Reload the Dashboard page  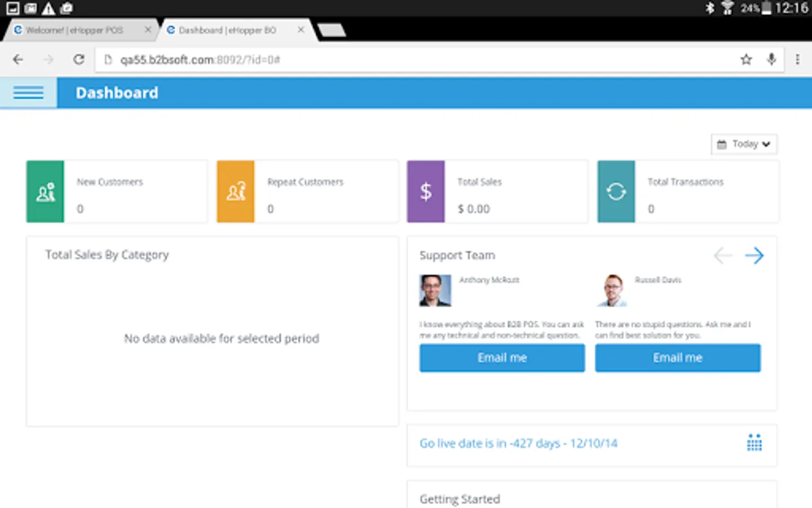[78, 59]
